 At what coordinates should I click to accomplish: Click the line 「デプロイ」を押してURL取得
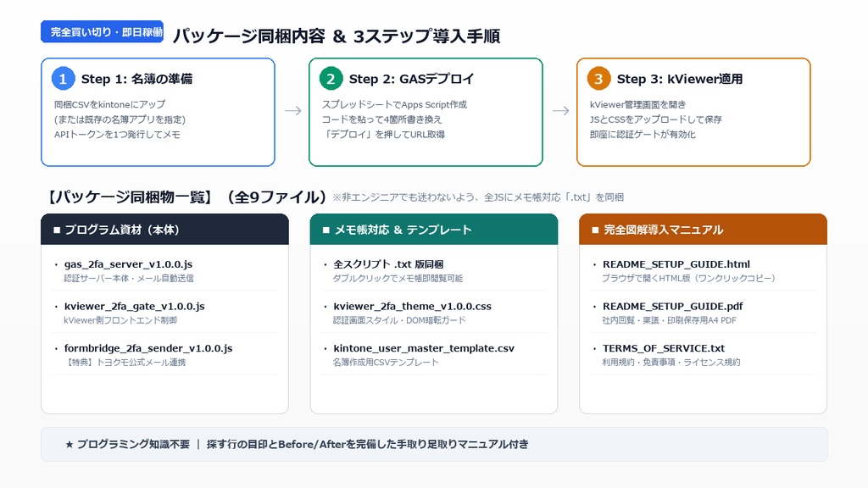click(384, 135)
